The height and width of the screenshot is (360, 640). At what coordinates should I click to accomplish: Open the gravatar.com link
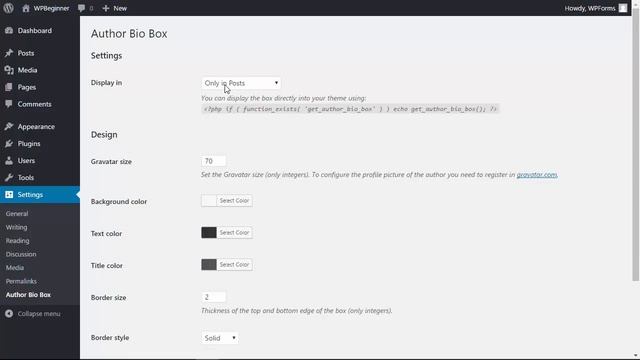(x=537, y=174)
